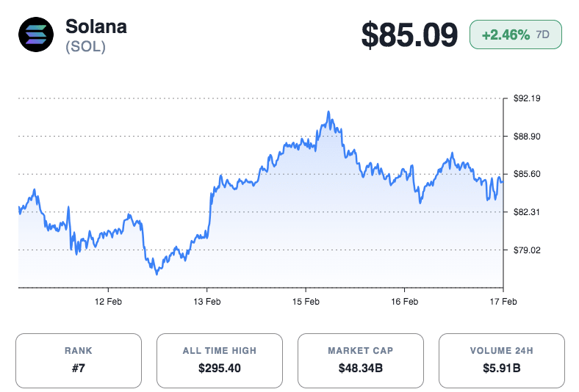Click the $79.02 price axis label
579x392 pixels.
click(x=526, y=250)
